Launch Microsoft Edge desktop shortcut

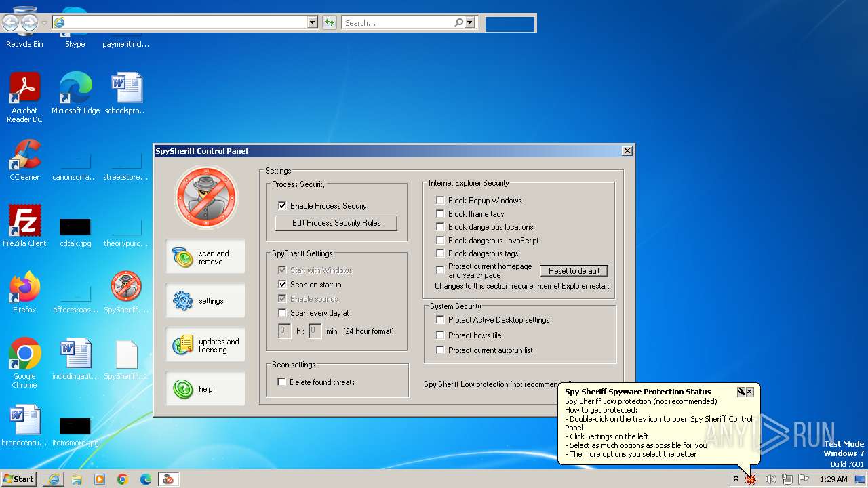click(75, 94)
